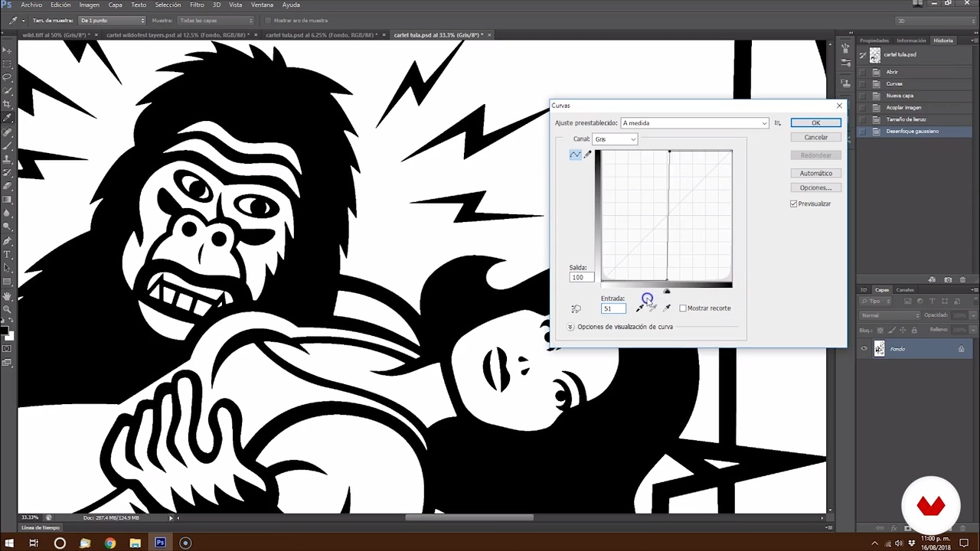980x551 pixels.
Task: Open the Ventana menu
Action: tap(262, 5)
